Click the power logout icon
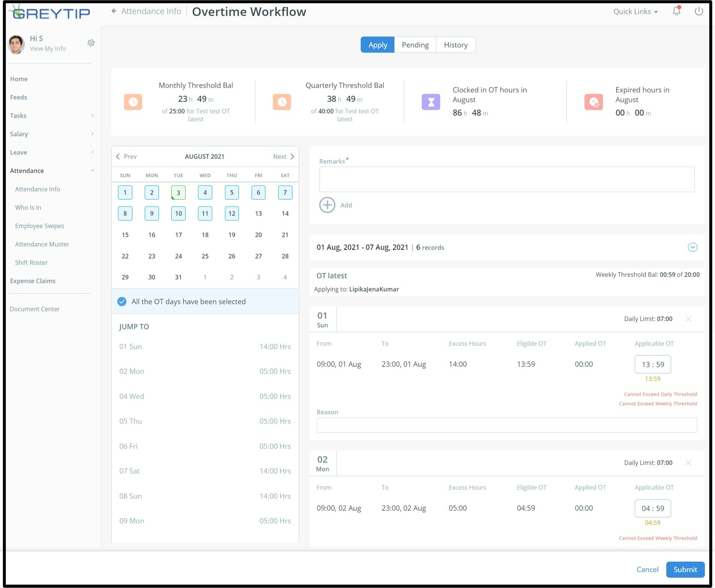 (x=699, y=11)
